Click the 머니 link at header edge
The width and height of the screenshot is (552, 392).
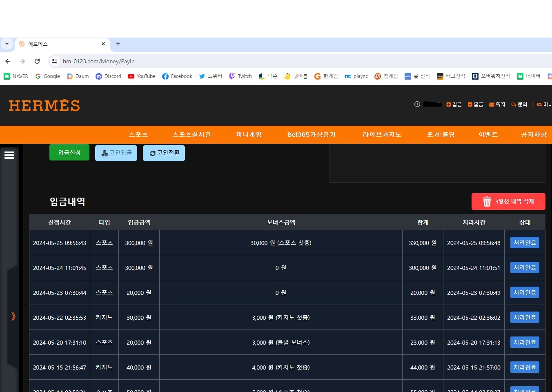(x=545, y=105)
